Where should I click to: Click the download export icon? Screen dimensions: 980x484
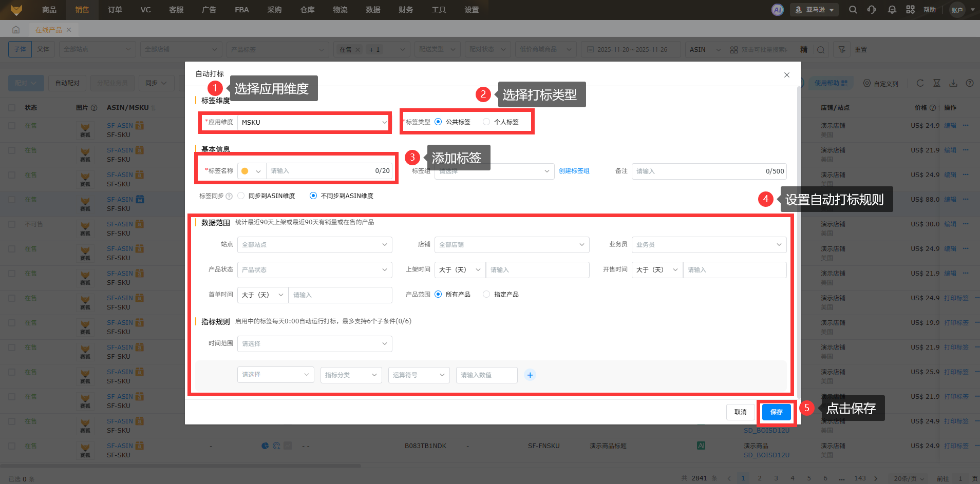[953, 83]
